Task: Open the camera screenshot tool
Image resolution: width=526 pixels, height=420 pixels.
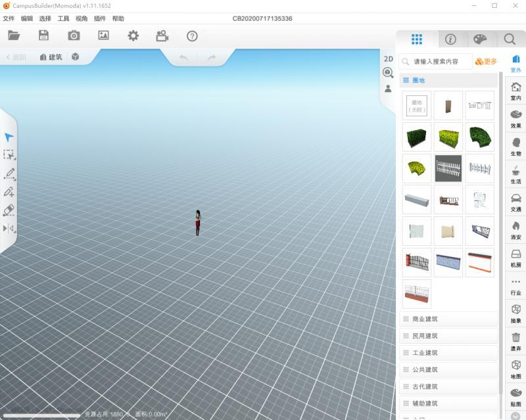Action: click(72, 36)
